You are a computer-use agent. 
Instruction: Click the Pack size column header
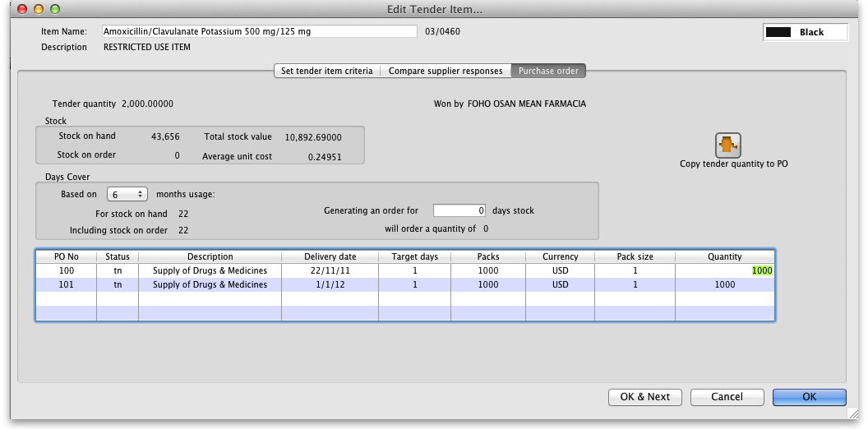[x=635, y=256]
